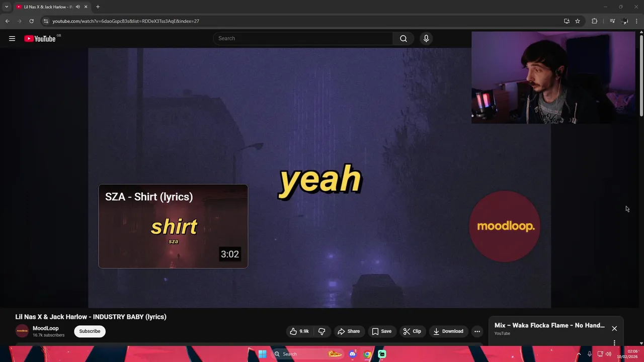
Task: Open more actions three-dot menu
Action: point(477,331)
